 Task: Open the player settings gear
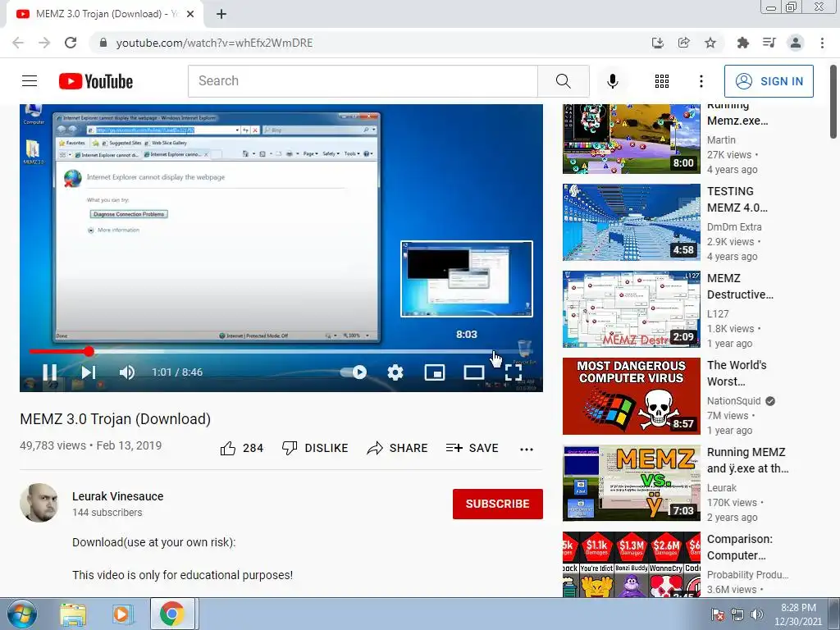pyautogui.click(x=395, y=372)
